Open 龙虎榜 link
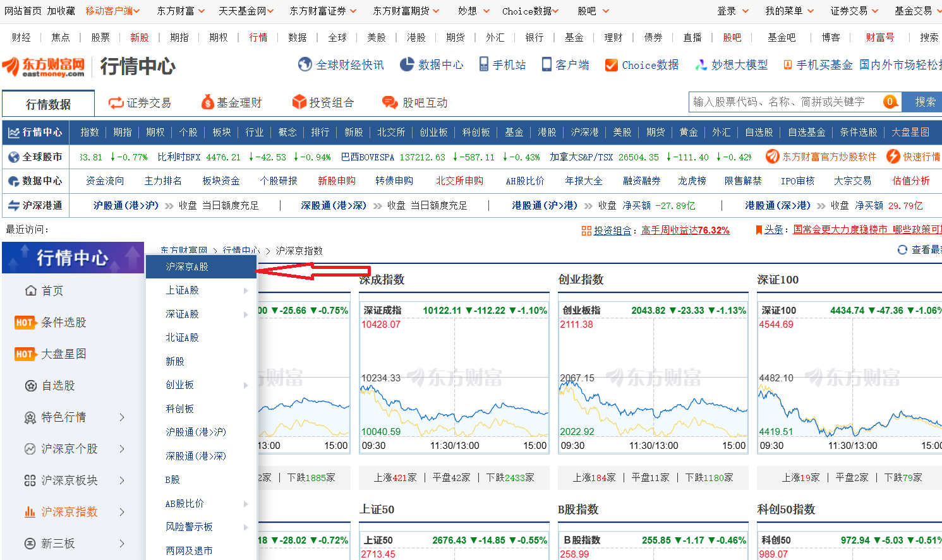 coord(692,181)
